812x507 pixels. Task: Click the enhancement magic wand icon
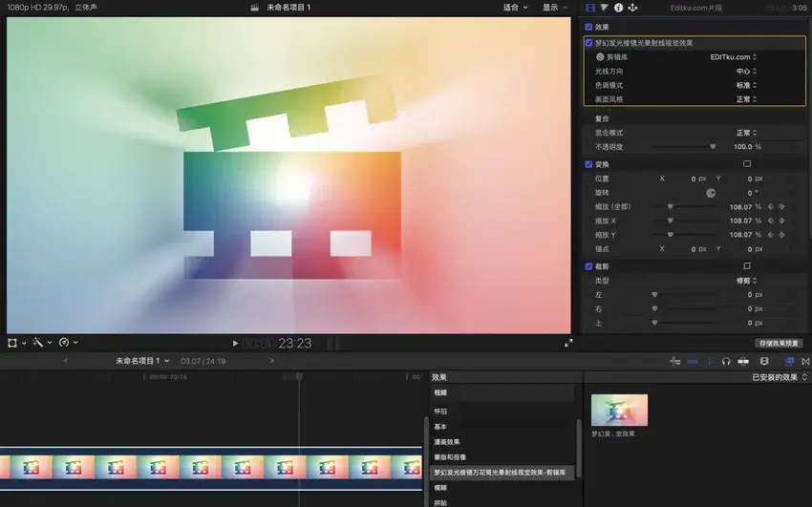40,343
